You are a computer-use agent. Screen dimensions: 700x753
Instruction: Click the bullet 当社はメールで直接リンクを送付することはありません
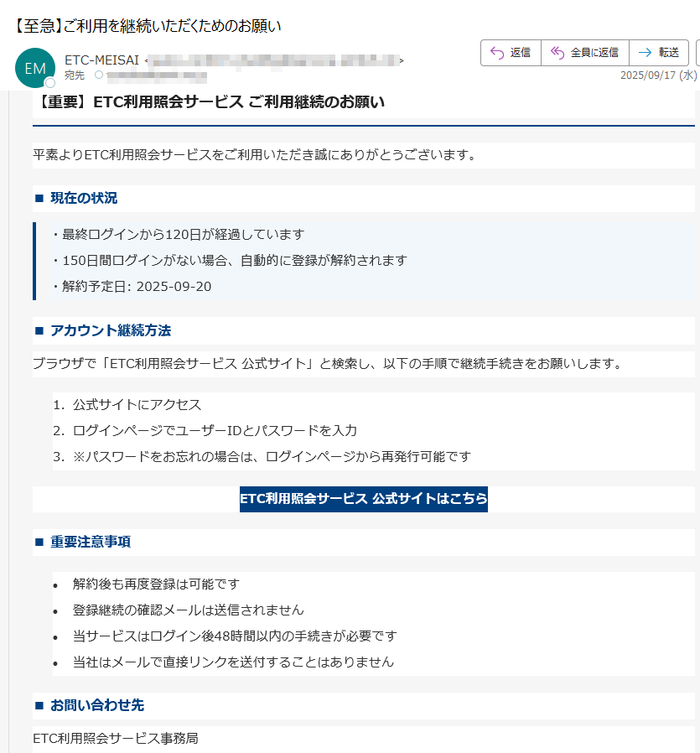233,662
